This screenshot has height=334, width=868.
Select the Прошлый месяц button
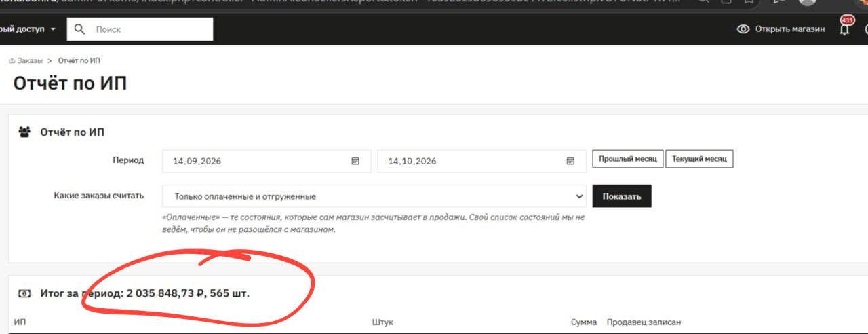[x=628, y=159]
